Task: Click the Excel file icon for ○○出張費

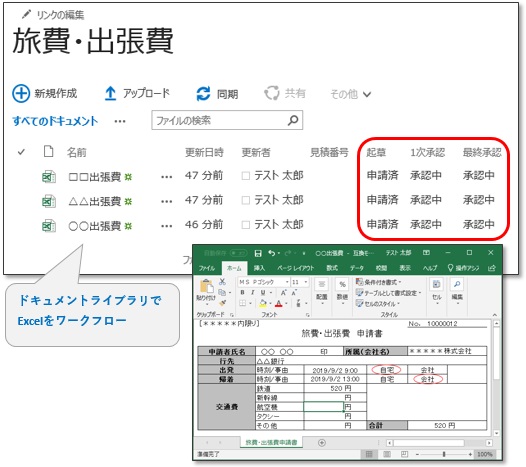Action: [x=49, y=226]
